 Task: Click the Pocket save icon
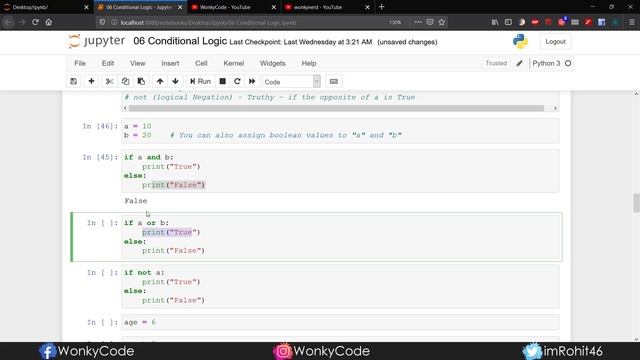430,22
